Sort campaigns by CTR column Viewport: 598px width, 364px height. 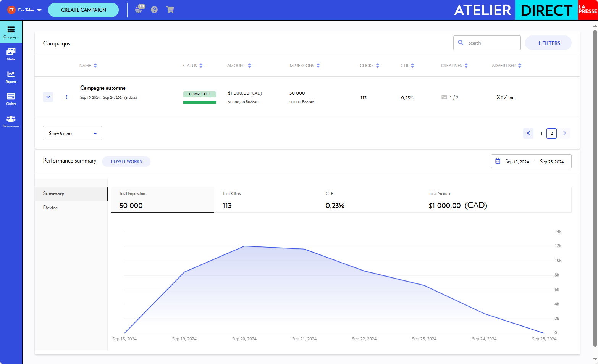coord(407,66)
